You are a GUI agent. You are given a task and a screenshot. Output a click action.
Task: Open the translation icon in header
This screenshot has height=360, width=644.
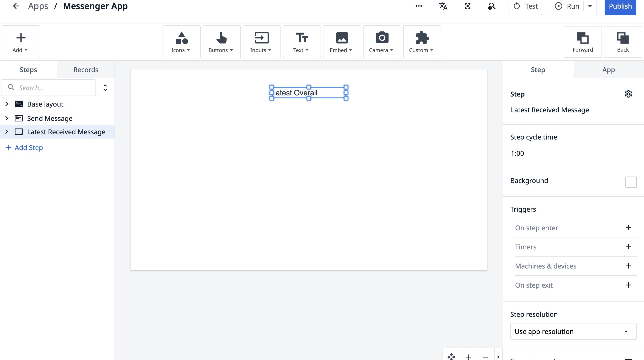coord(443,6)
